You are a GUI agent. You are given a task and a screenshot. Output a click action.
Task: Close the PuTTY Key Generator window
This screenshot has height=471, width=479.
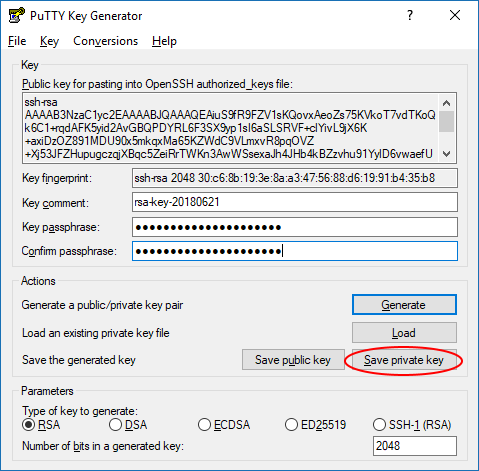(455, 15)
